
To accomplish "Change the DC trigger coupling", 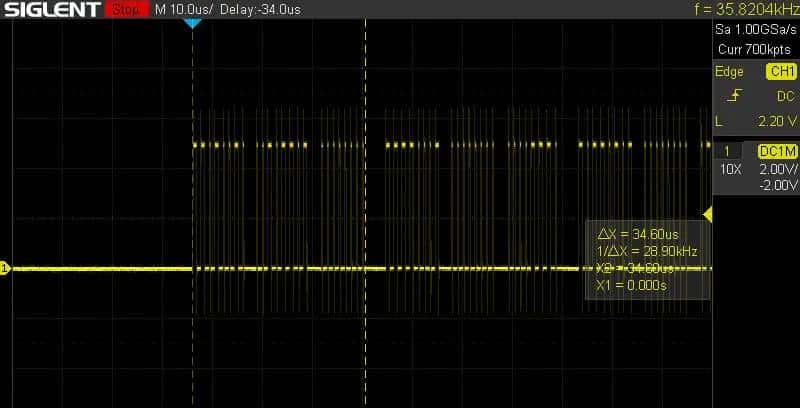I will click(785, 96).
